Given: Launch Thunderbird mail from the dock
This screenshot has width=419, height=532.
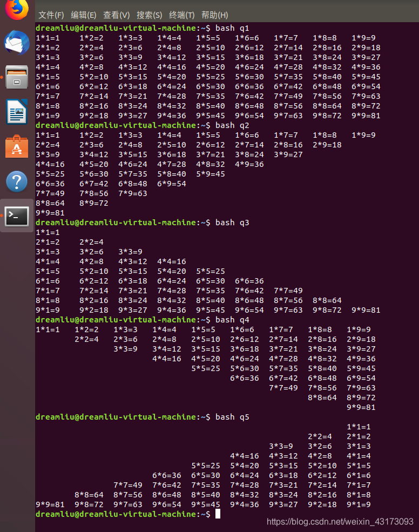Looking at the screenshot, I should click(x=17, y=43).
